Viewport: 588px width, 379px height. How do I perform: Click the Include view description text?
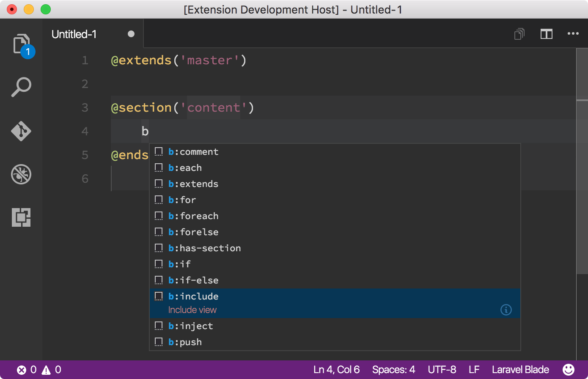(x=192, y=310)
